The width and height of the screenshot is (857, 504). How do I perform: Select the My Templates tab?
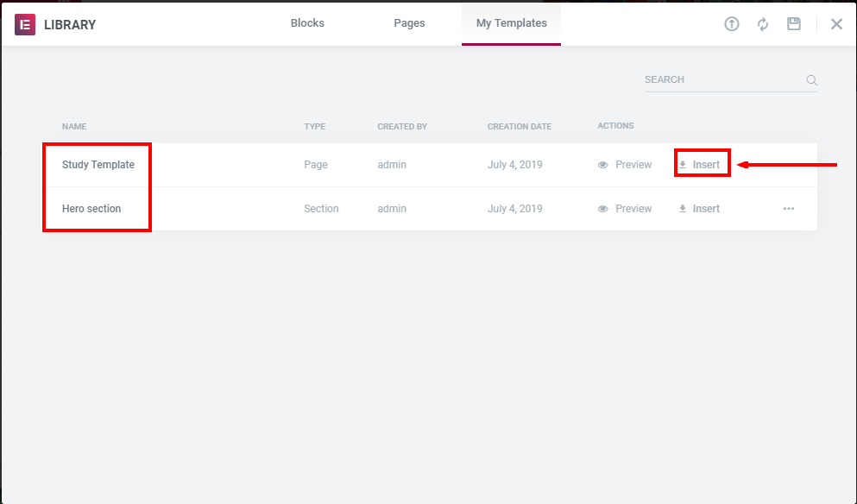point(511,23)
